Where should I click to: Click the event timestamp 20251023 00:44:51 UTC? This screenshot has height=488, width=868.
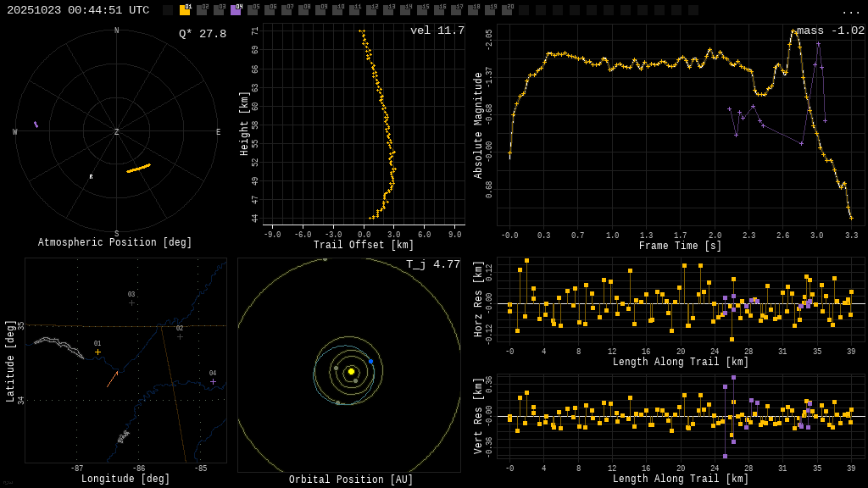click(78, 10)
